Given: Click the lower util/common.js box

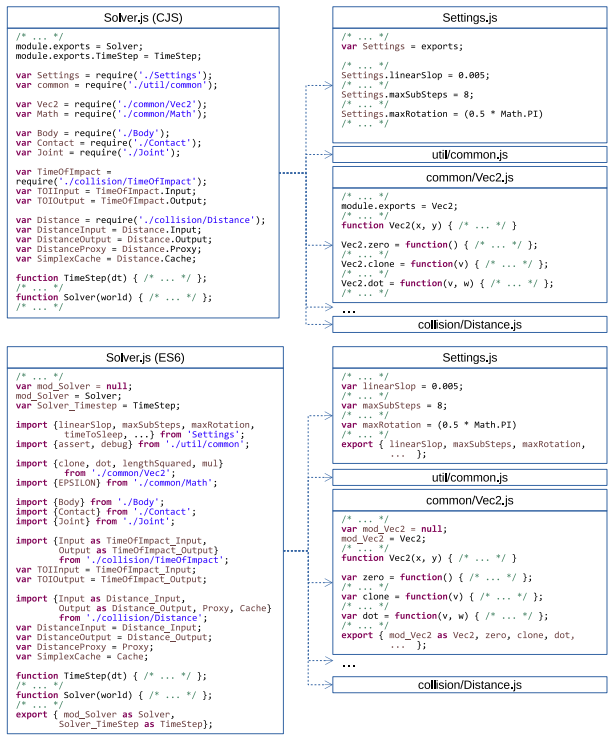Looking at the screenshot, I should pyautogui.click(x=469, y=478).
